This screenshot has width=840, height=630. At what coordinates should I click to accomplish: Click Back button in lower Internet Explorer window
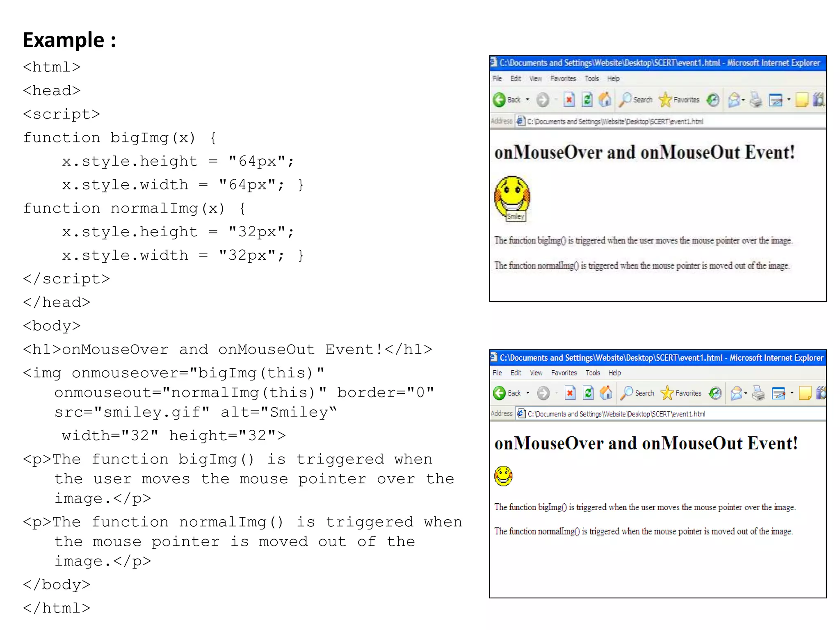507,393
